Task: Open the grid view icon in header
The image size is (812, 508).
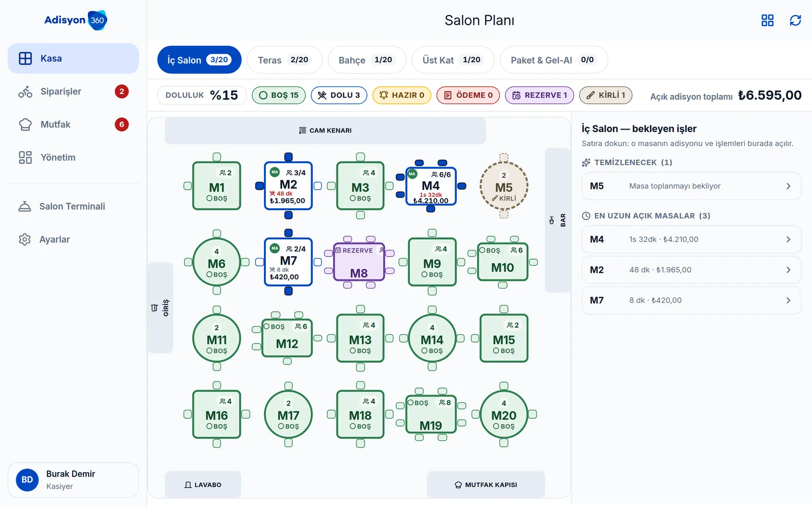Action: tap(767, 20)
